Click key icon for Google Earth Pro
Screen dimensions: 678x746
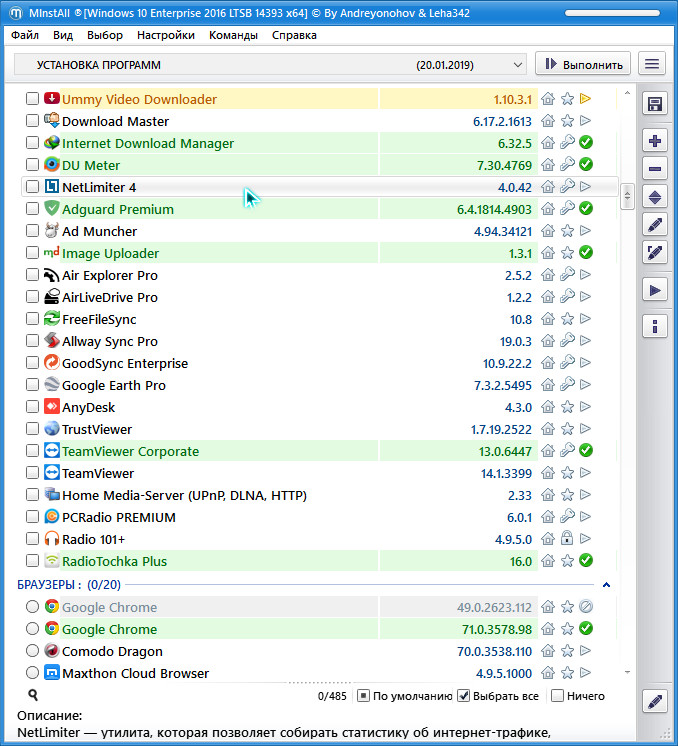tap(567, 384)
